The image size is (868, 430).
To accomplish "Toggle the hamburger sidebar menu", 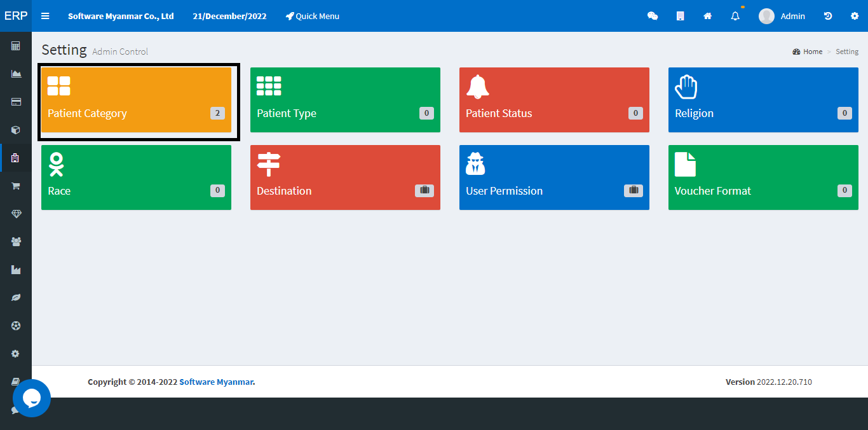I will click(45, 16).
